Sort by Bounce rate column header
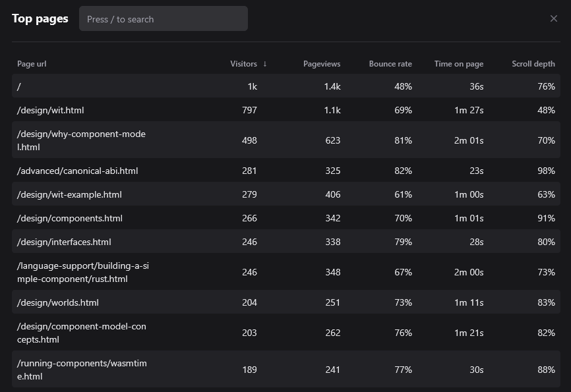Screen dimensions: 571x392 [x=390, y=64]
